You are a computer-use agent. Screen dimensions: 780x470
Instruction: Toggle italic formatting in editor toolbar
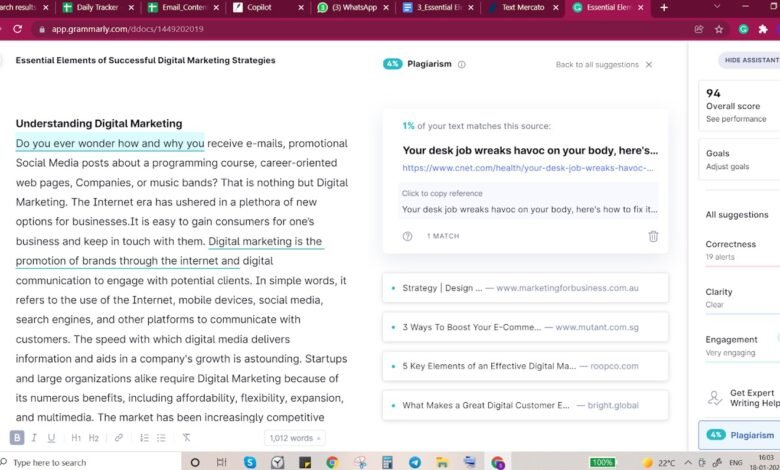(34, 438)
